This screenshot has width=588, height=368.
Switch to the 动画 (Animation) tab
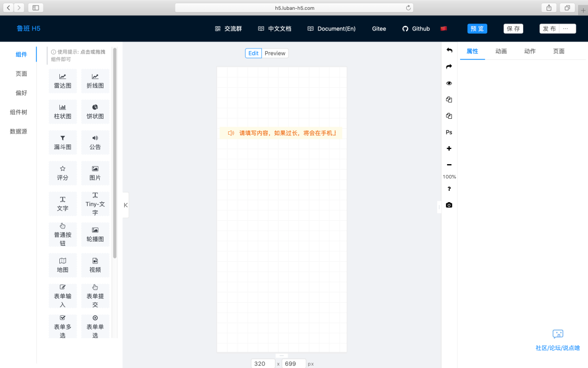(501, 51)
